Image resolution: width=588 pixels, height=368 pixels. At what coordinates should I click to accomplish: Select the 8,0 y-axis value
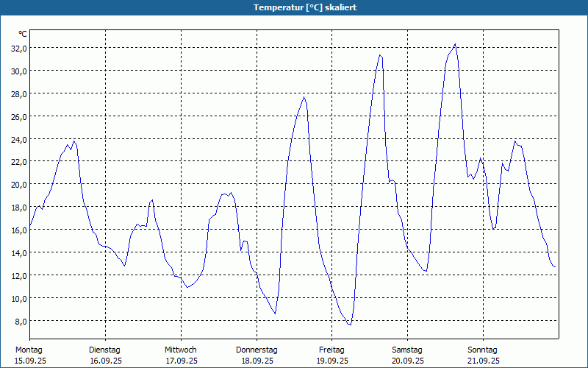(x=21, y=322)
